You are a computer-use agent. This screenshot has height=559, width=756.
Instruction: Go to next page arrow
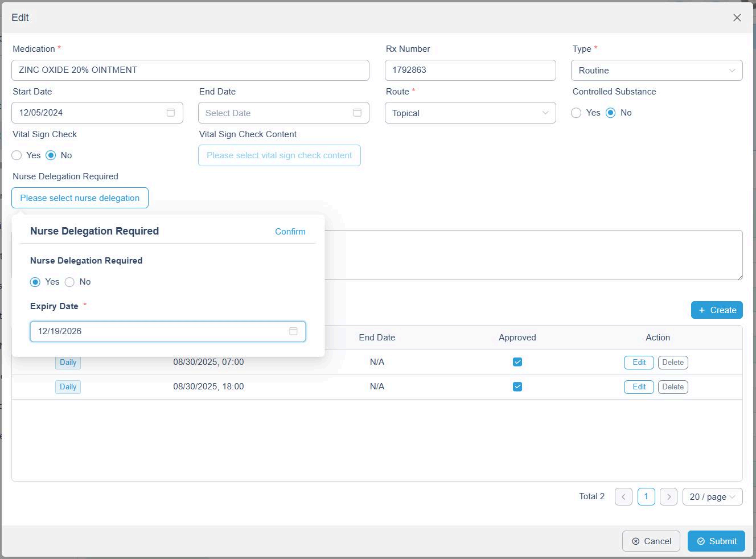(668, 496)
